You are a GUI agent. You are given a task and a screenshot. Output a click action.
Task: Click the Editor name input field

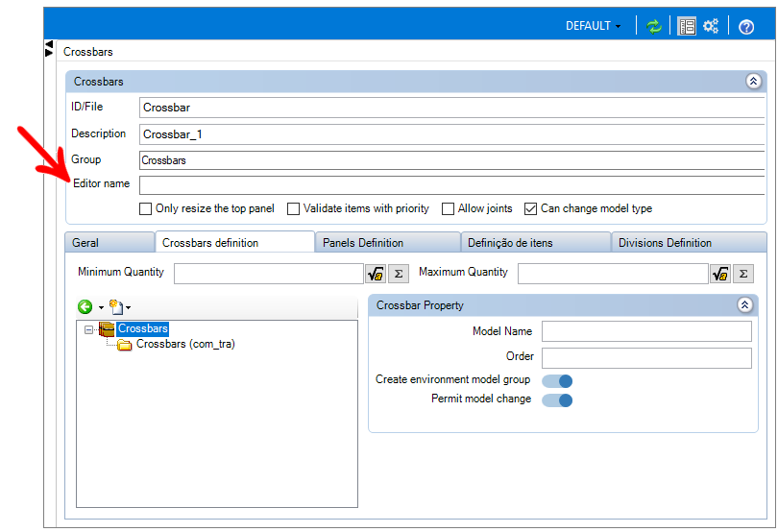coord(451,185)
